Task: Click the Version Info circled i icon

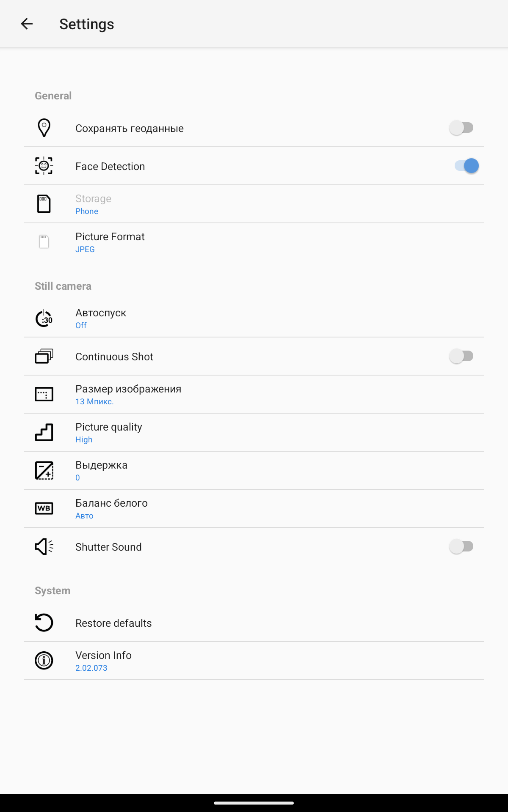Action: click(44, 661)
